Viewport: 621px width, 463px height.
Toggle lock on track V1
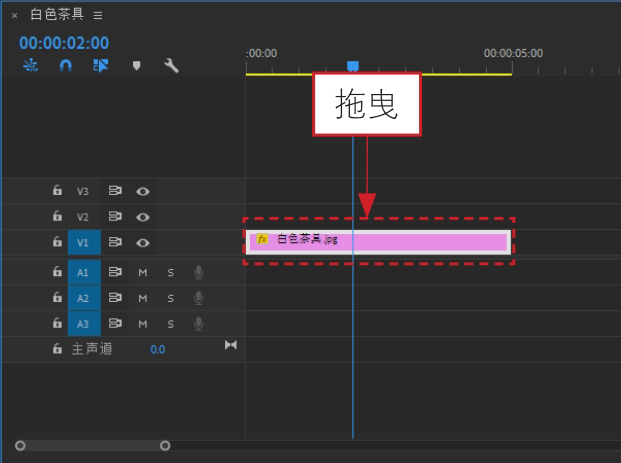[57, 242]
